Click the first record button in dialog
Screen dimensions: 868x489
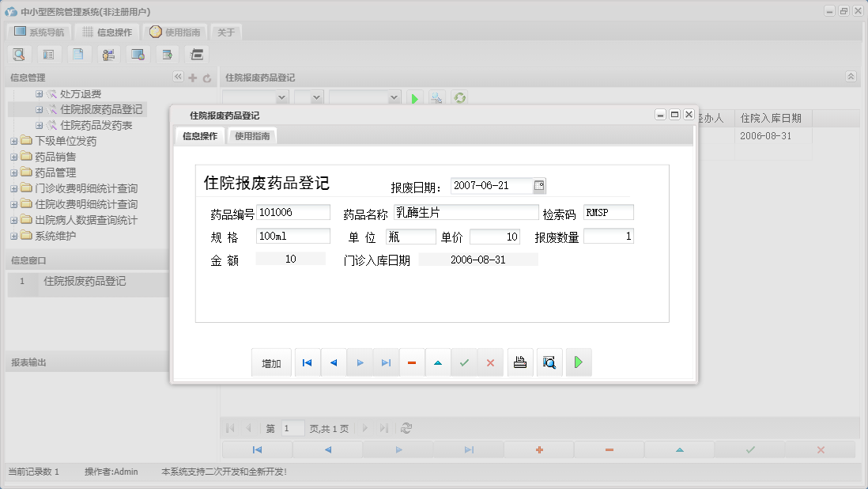(x=308, y=362)
